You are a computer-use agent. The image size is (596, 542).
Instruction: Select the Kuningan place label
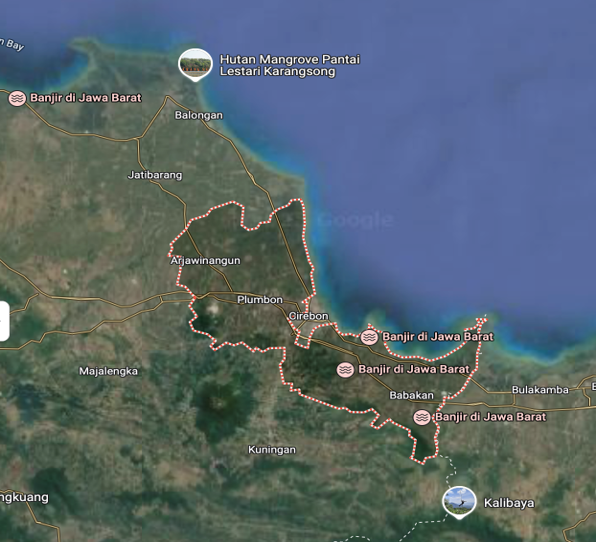272,450
